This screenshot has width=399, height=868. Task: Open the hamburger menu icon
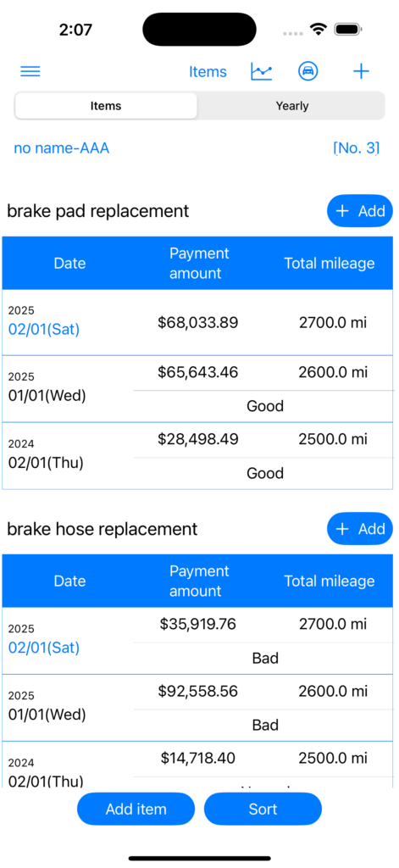click(30, 71)
